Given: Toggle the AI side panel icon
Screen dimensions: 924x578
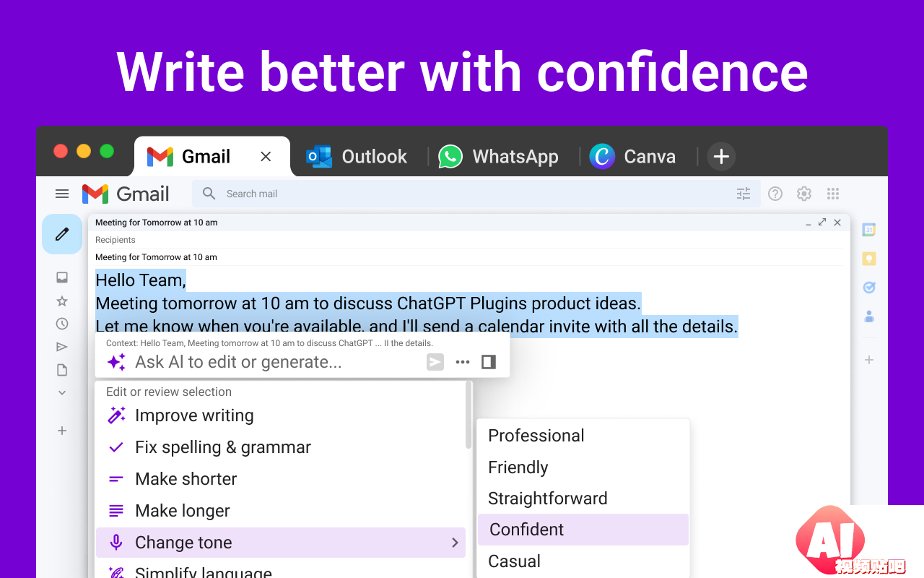Looking at the screenshot, I should (x=489, y=362).
